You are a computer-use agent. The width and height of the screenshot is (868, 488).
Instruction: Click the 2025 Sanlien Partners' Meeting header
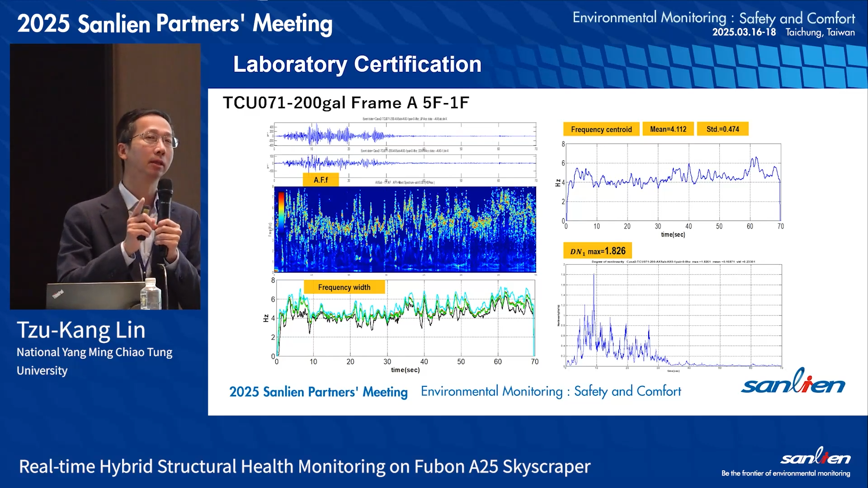click(x=175, y=23)
